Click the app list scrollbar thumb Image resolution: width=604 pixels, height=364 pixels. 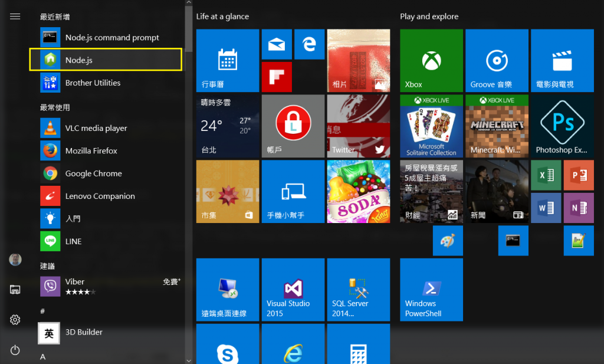[x=188, y=29]
